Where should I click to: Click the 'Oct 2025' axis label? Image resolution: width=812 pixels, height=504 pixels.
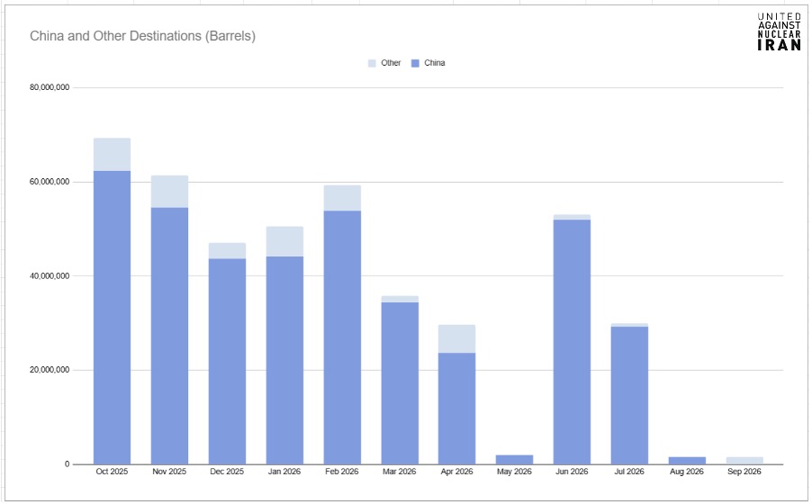point(112,472)
